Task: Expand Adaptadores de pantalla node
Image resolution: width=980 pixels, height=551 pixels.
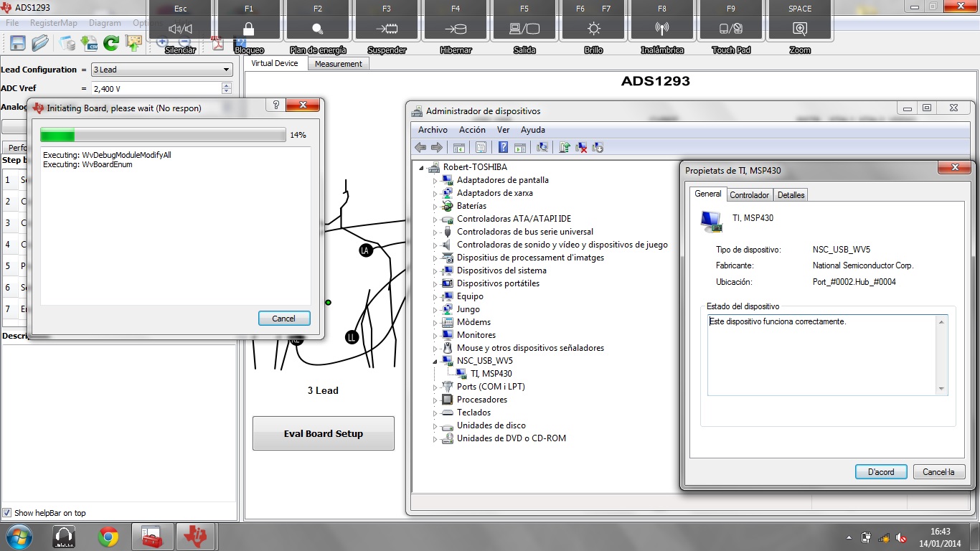Action: coord(435,180)
